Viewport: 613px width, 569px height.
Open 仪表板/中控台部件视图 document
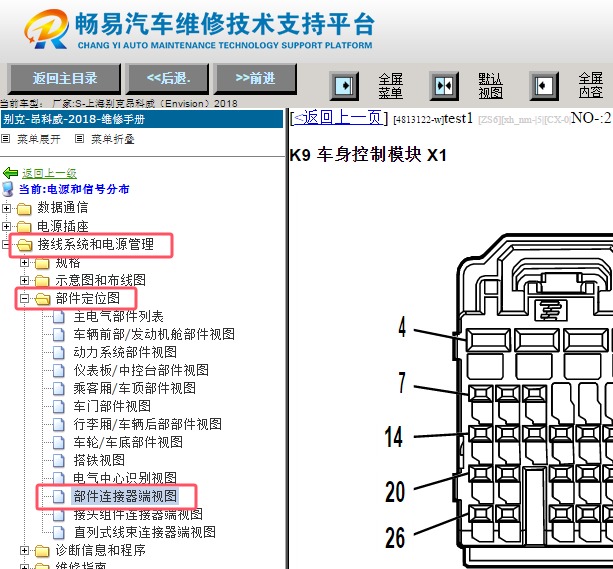[x=141, y=370]
